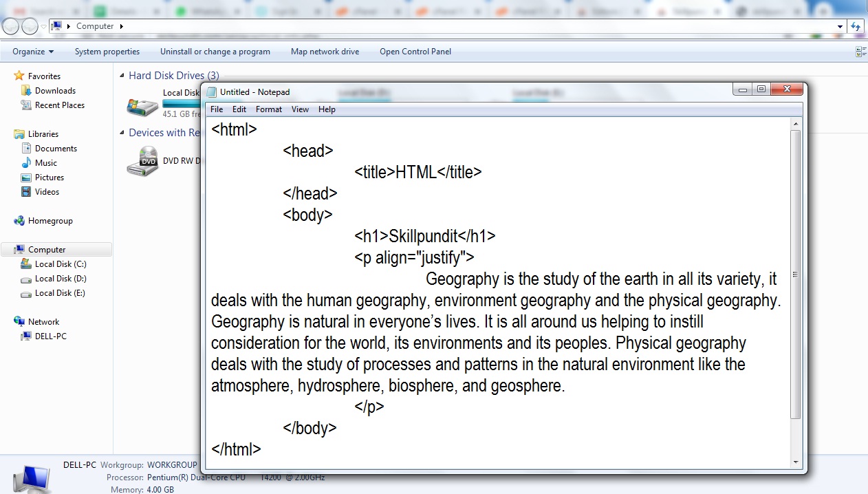
Task: Click Open Control Panel
Action: pos(415,52)
